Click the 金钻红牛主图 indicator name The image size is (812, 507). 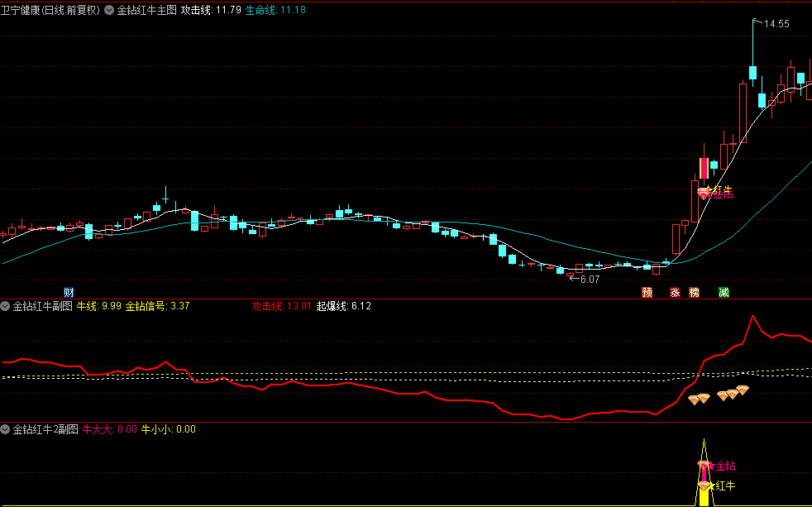[x=146, y=10]
